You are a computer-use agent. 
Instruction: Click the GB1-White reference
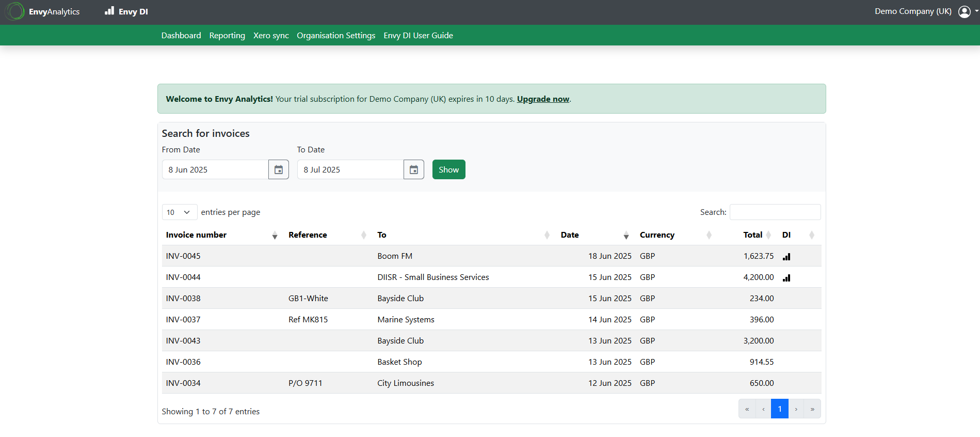(x=308, y=298)
